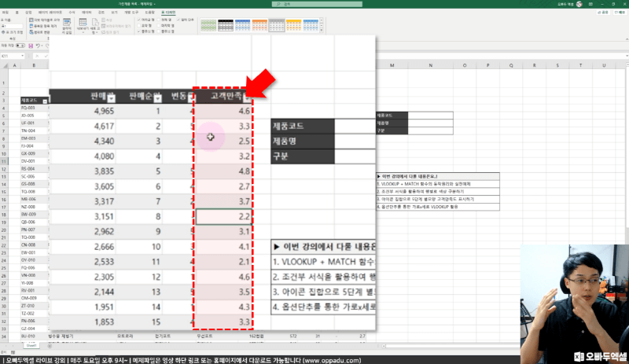This screenshot has height=364, width=629.
Task: Switch to the 수식 ribbon tab
Action: [72, 13]
